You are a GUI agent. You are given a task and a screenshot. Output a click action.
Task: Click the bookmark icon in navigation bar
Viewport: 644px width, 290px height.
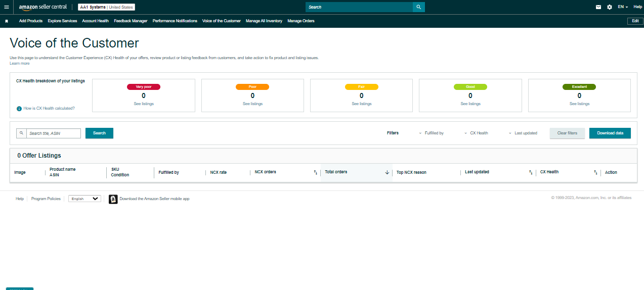tap(7, 21)
